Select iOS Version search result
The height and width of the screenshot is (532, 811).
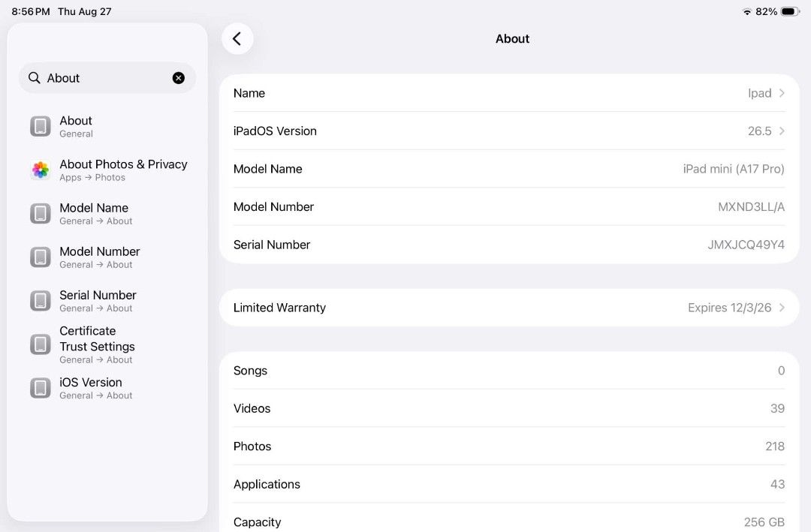coord(107,388)
